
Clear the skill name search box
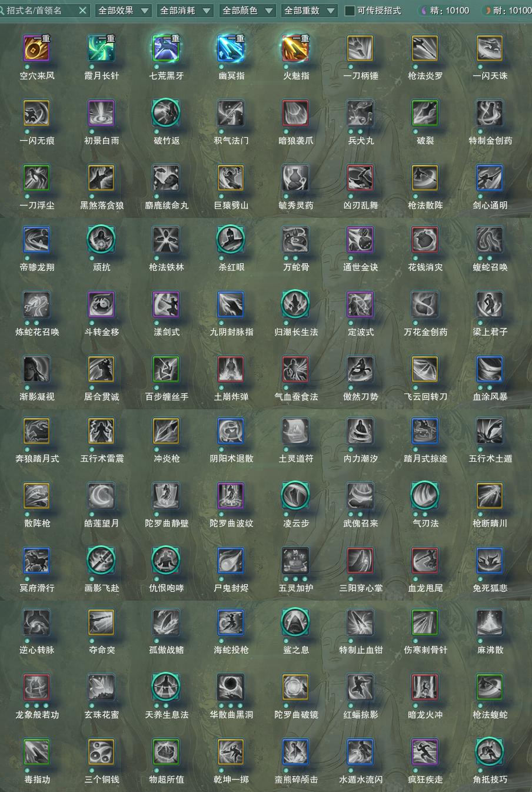pyautogui.click(x=82, y=11)
